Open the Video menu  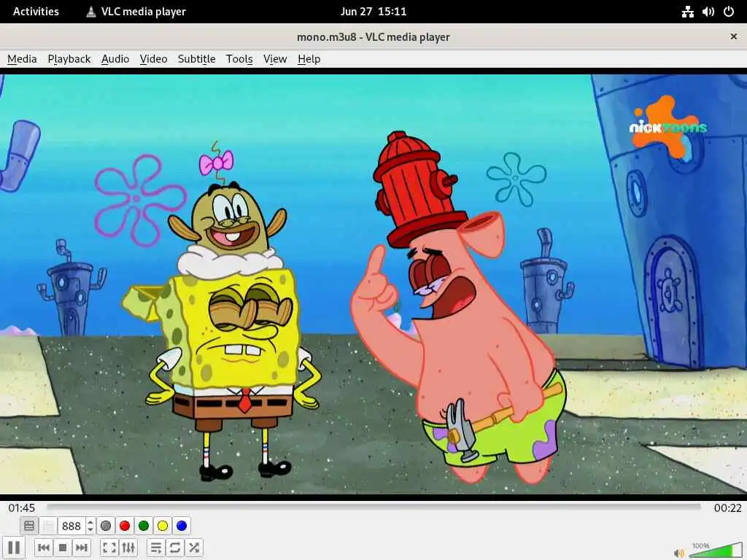pos(153,59)
